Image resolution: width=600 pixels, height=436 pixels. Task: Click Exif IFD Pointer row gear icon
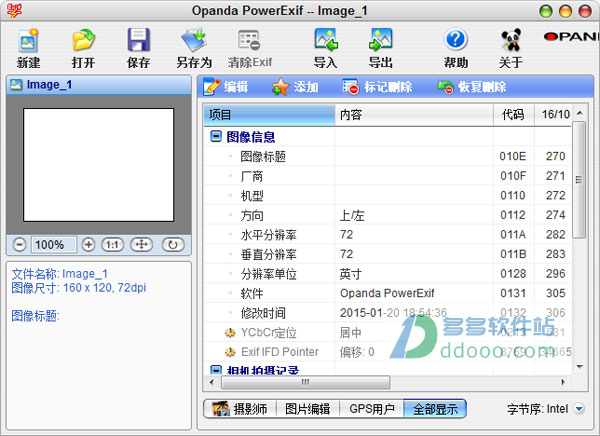[230, 352]
